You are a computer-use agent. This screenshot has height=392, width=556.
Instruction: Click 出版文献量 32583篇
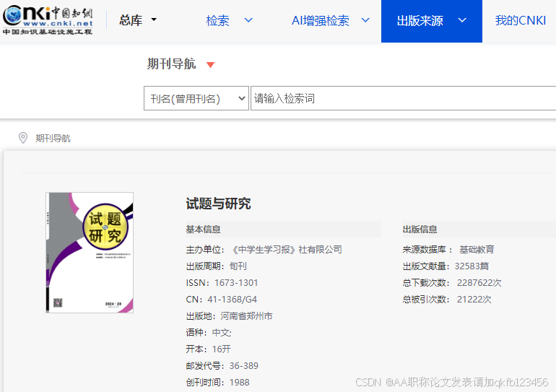446,266
